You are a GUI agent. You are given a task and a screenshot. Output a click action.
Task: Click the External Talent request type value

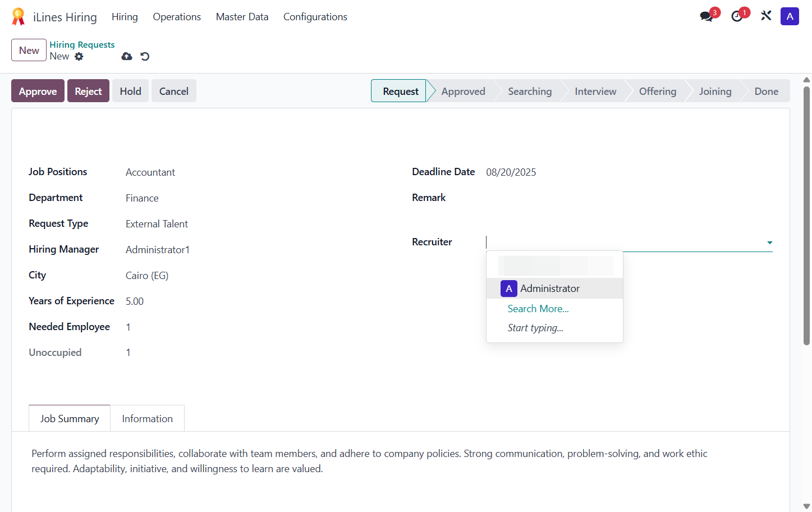coord(157,224)
